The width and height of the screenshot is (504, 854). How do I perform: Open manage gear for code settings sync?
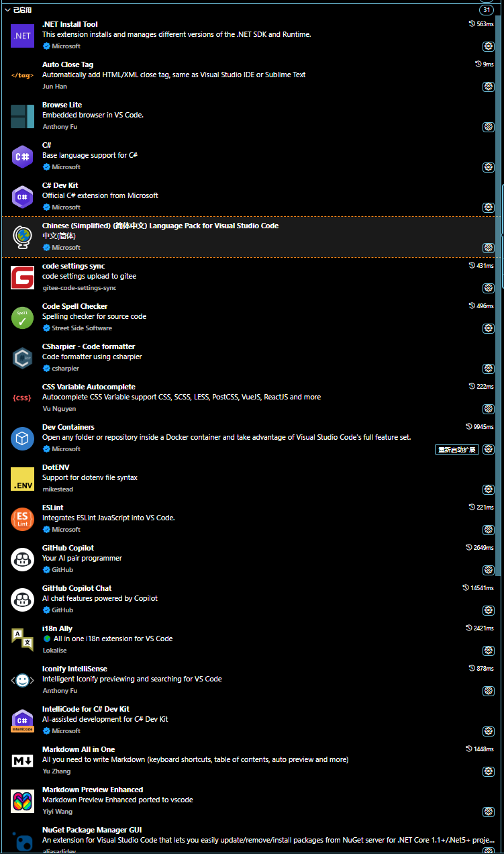[488, 288]
